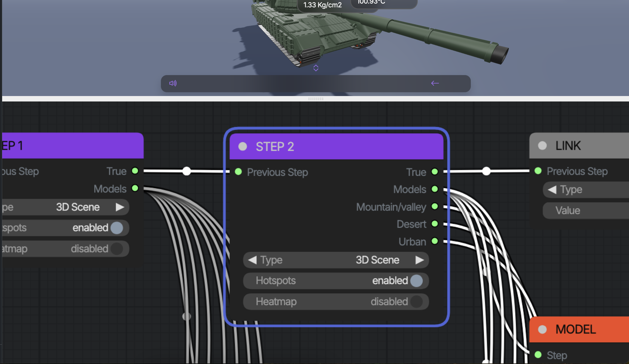Click the Mountain/valley output label
The image size is (629, 364).
pyautogui.click(x=391, y=207)
